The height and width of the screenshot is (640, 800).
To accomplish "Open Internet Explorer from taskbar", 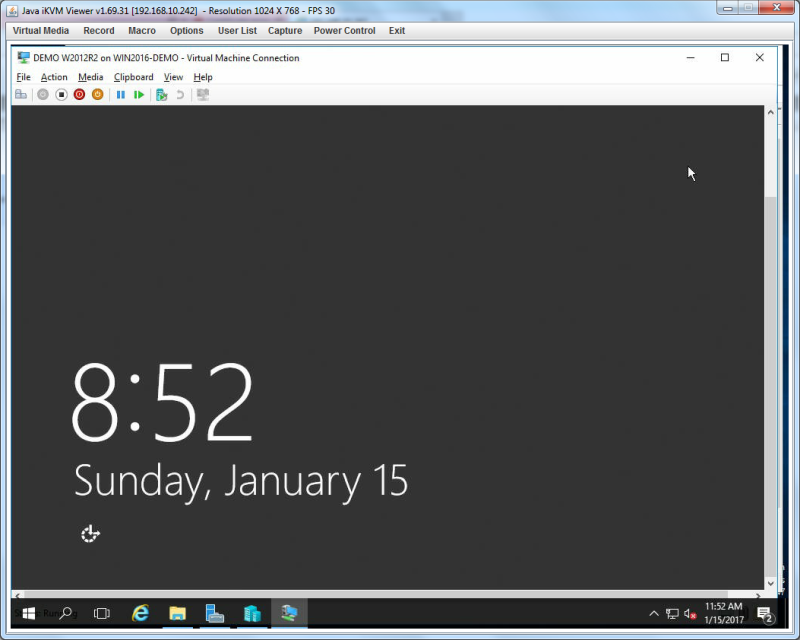I will pyautogui.click(x=140, y=613).
